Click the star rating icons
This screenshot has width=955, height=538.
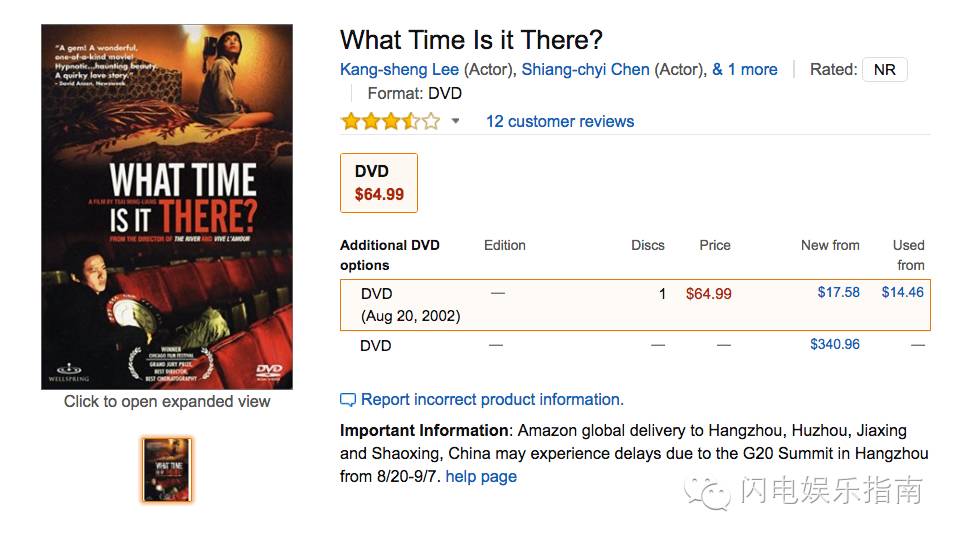(x=390, y=122)
